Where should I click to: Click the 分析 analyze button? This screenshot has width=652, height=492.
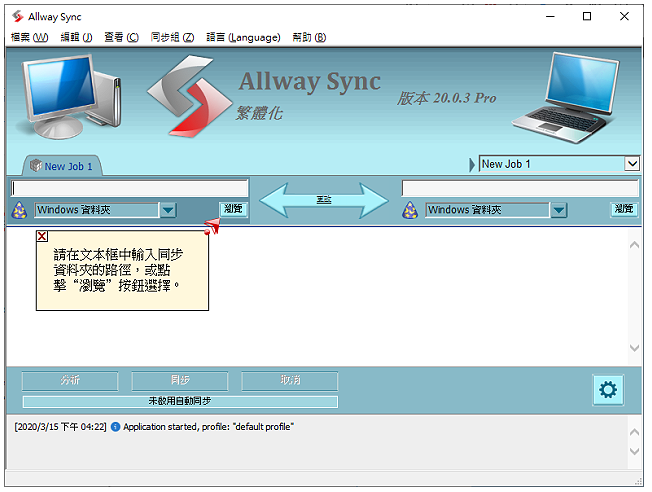70,381
